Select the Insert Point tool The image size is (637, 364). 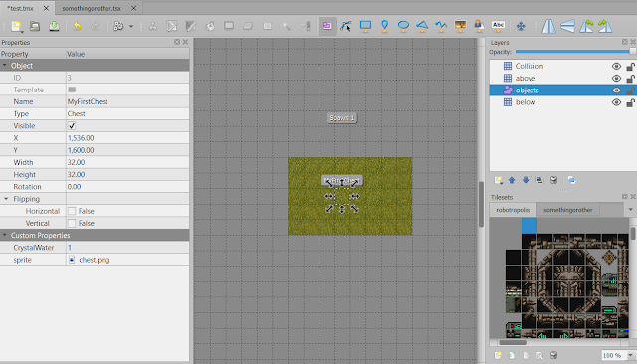pos(384,26)
